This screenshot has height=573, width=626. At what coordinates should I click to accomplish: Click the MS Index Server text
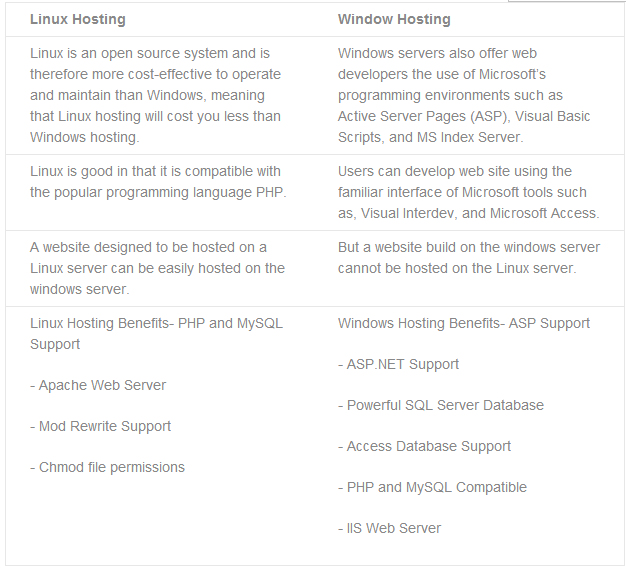pyautogui.click(x=470, y=137)
